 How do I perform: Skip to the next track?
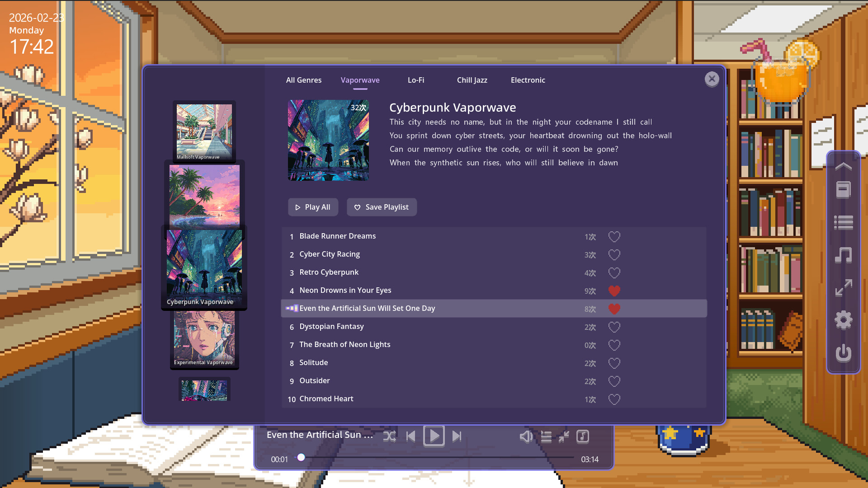(x=457, y=436)
